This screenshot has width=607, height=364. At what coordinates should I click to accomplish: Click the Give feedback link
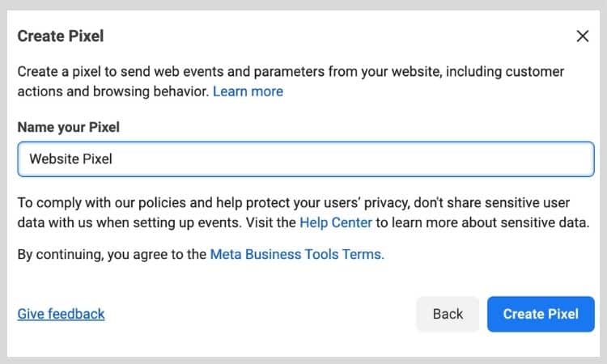point(62,314)
